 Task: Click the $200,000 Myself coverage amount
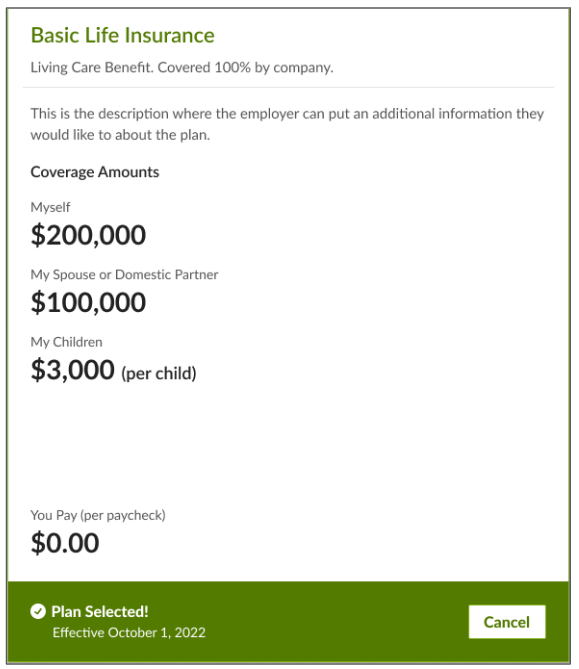click(x=88, y=235)
